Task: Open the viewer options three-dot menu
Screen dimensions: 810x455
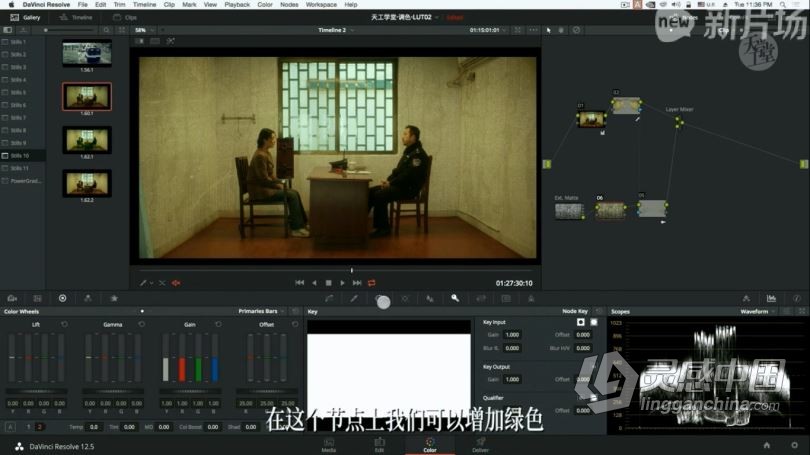Action: pyautogui.click(x=534, y=30)
